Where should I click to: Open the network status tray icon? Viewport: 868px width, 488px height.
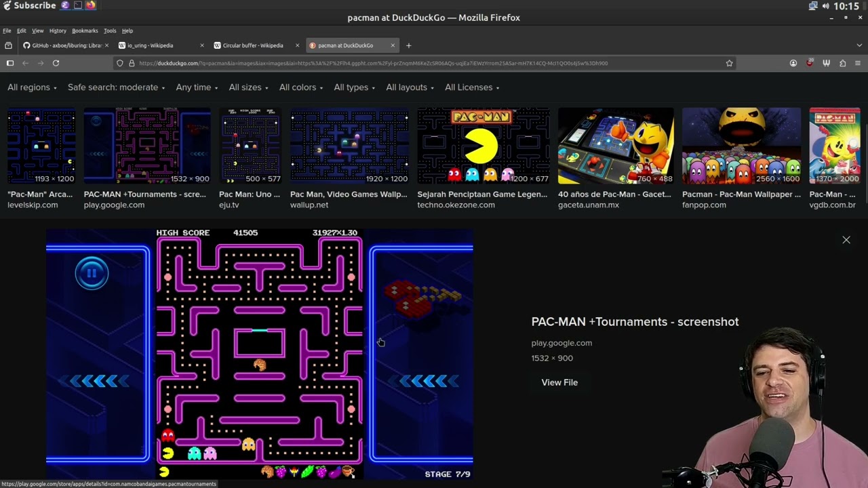pos(813,6)
